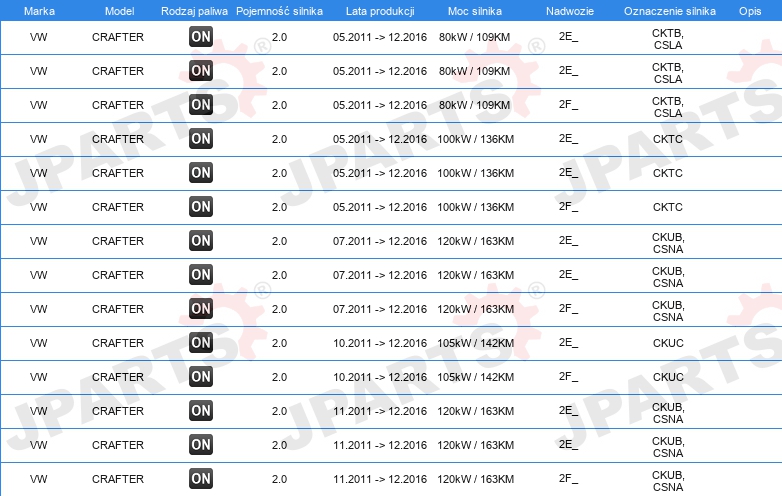The image size is (782, 496).
Task: Click the Oznaczenie silnika column header
Action: tap(669, 11)
